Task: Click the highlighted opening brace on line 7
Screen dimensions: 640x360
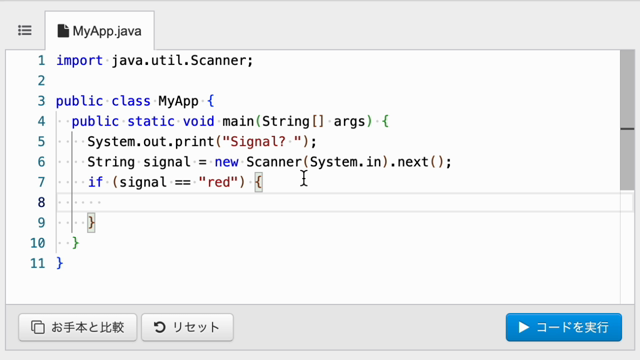Action: (258, 182)
